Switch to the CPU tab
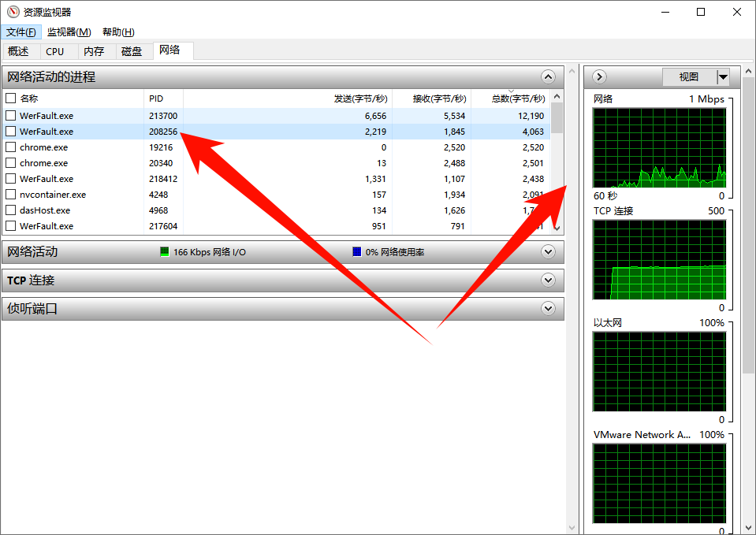This screenshot has height=535, width=756. (x=54, y=51)
